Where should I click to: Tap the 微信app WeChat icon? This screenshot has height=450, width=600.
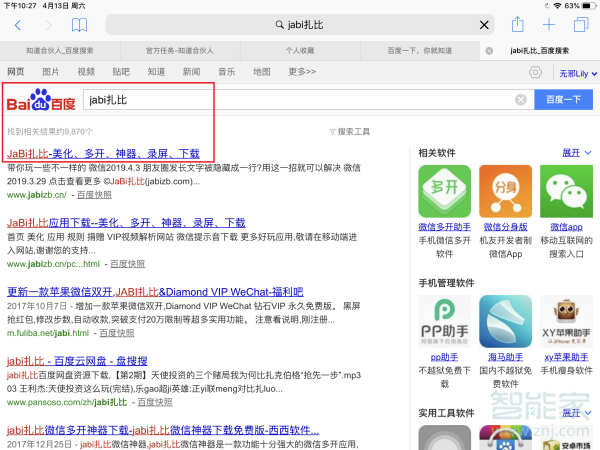coord(566,191)
